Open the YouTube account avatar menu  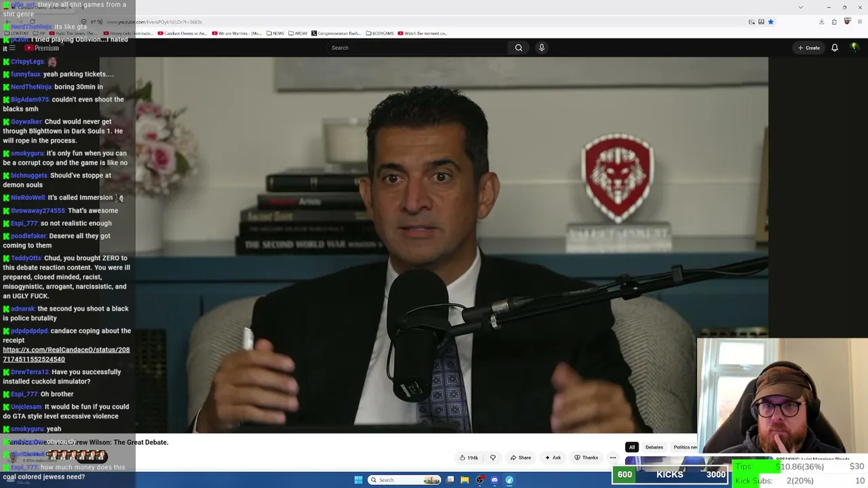854,47
